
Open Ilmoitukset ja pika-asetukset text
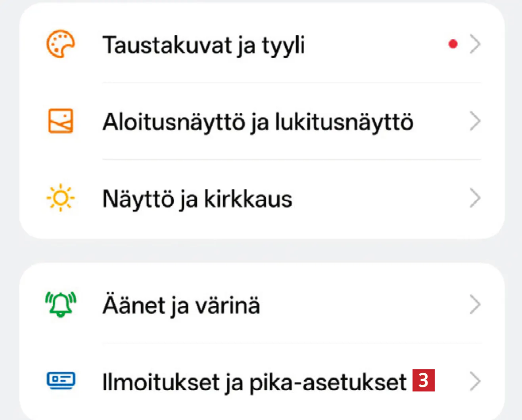click(254, 382)
